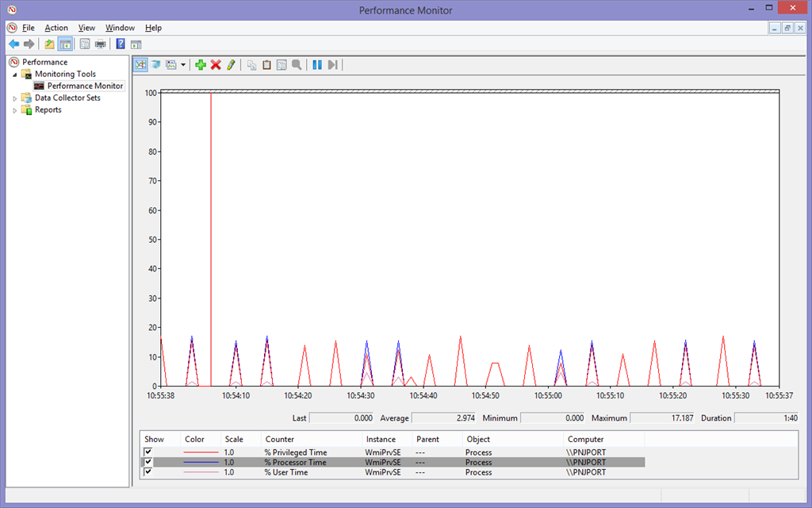Image resolution: width=812 pixels, height=508 pixels.
Task: Sort by the Scale column header
Action: (239, 439)
